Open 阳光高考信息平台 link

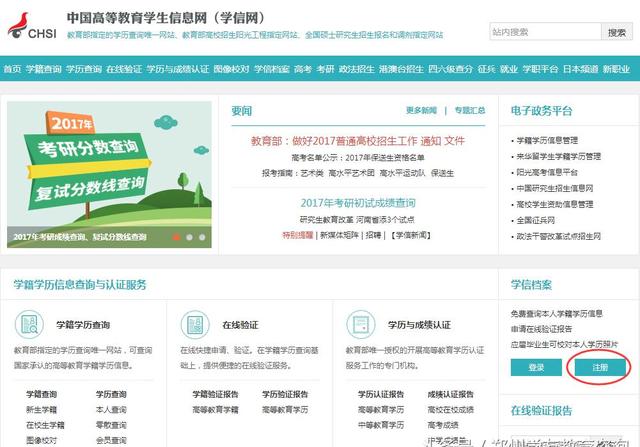(x=547, y=172)
